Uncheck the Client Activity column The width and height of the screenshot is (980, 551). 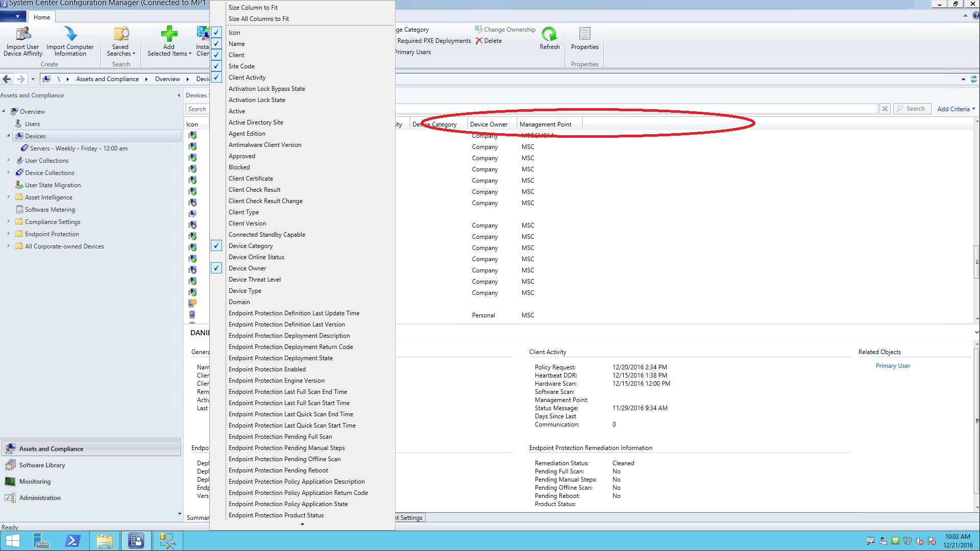tap(216, 77)
